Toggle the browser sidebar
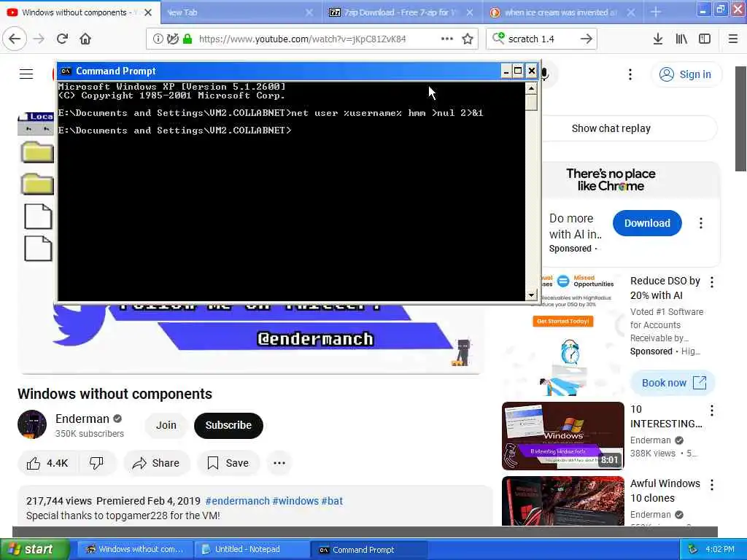This screenshot has width=747, height=560. pyautogui.click(x=705, y=39)
